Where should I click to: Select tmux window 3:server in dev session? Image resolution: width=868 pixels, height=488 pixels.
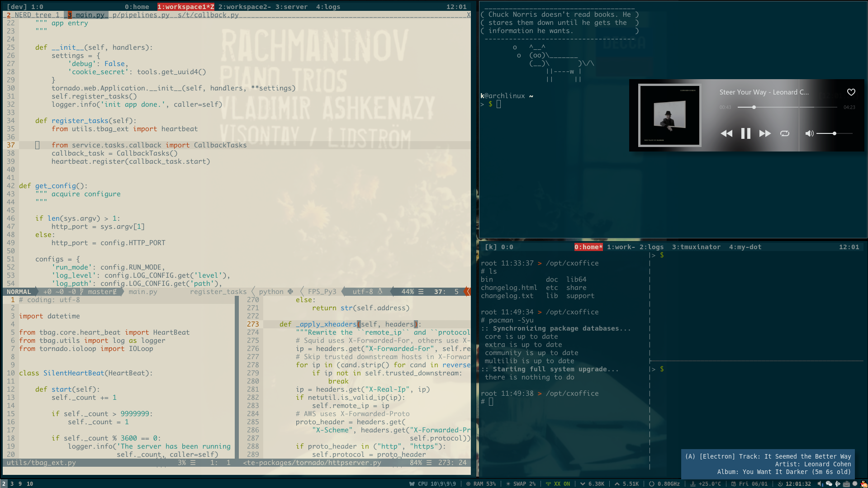click(291, 7)
